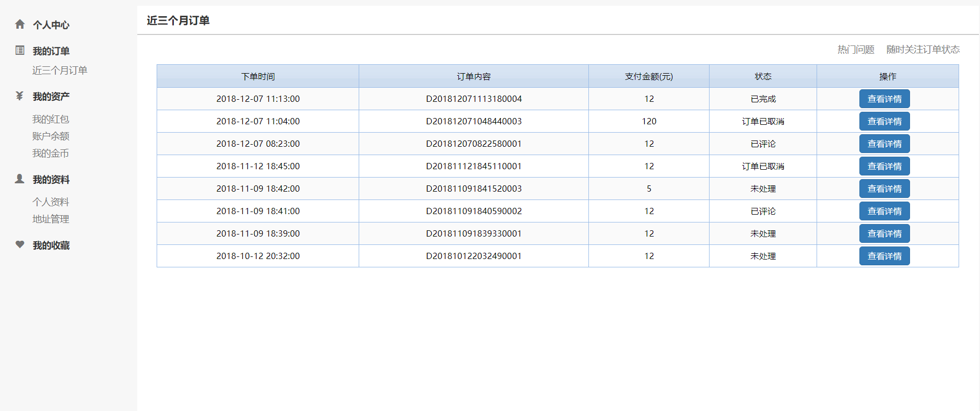
Task: Select 近三个月订单 sidebar link
Action: 60,70
